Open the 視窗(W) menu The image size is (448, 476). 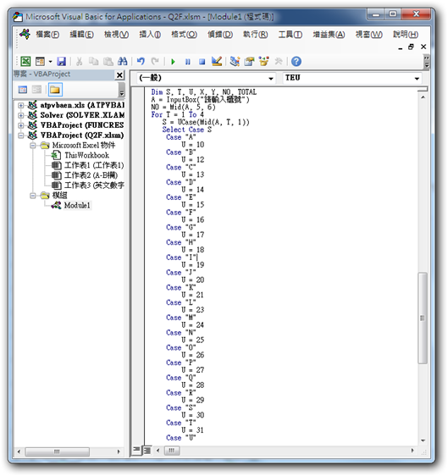pyautogui.click(x=368, y=35)
